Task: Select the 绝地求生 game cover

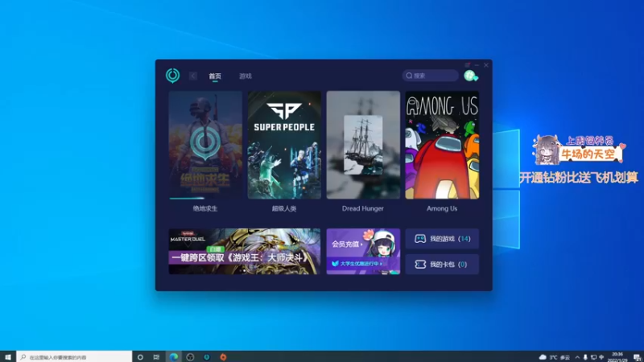Action: [205, 145]
